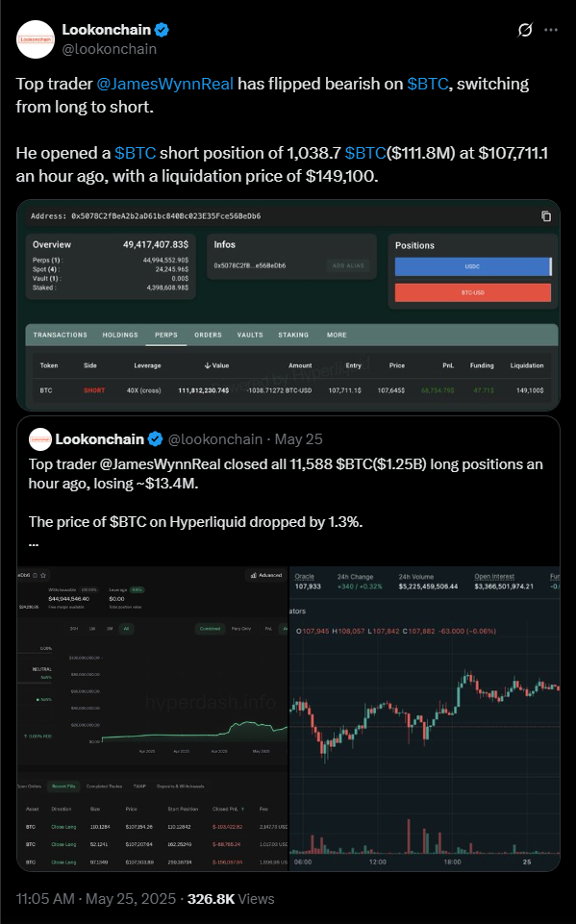The width and height of the screenshot is (576, 924).
Task: Open the MORE tab dropdown
Action: [338, 335]
